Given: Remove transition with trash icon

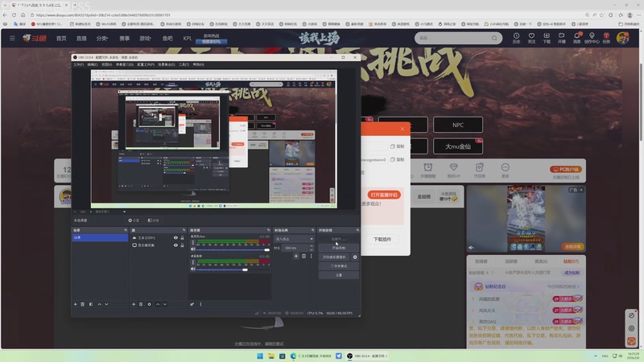Looking at the screenshot, I should click(x=304, y=256).
